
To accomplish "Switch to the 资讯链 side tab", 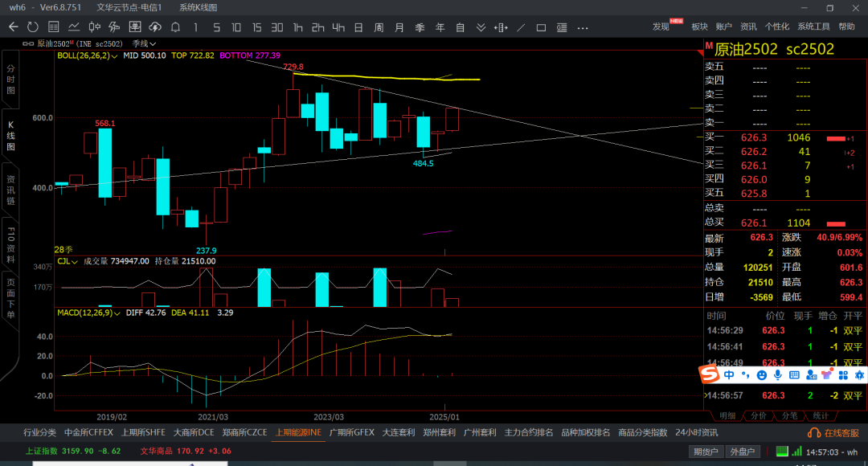I will 10,190.
